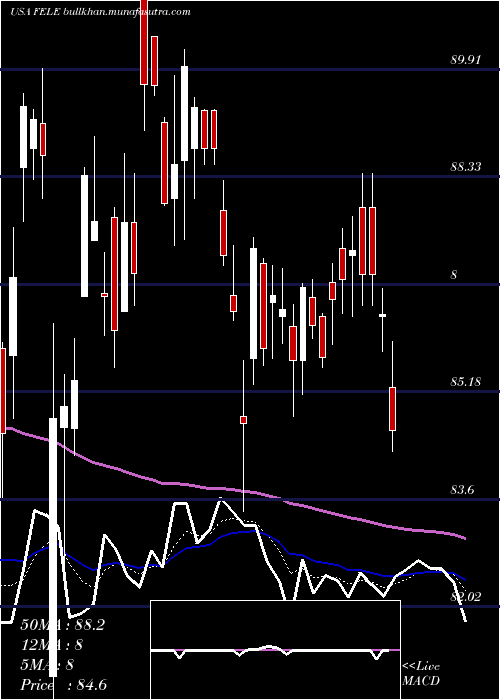This screenshot has height=700, width=500.
Task: Click the 83.6 price level label
Action: pos(462,490)
